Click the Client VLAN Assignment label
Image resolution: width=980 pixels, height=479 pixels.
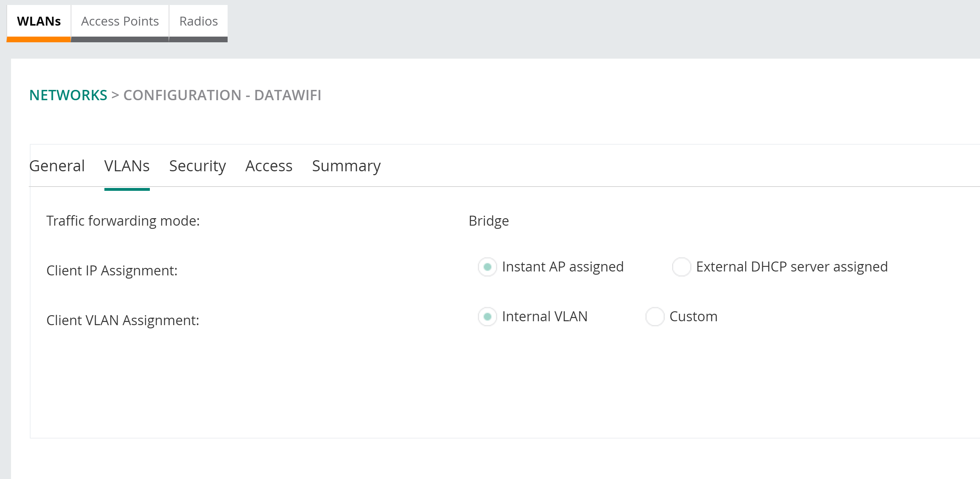(123, 321)
